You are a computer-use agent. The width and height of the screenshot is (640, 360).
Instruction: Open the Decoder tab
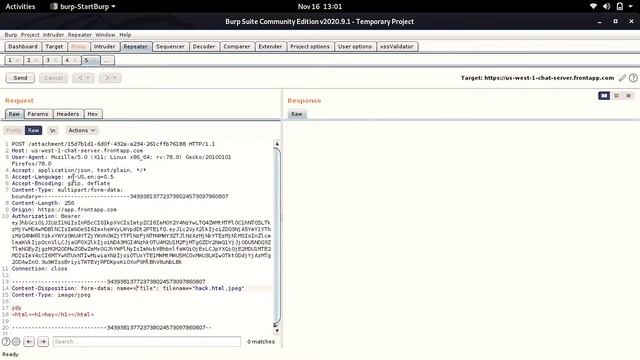coord(204,47)
